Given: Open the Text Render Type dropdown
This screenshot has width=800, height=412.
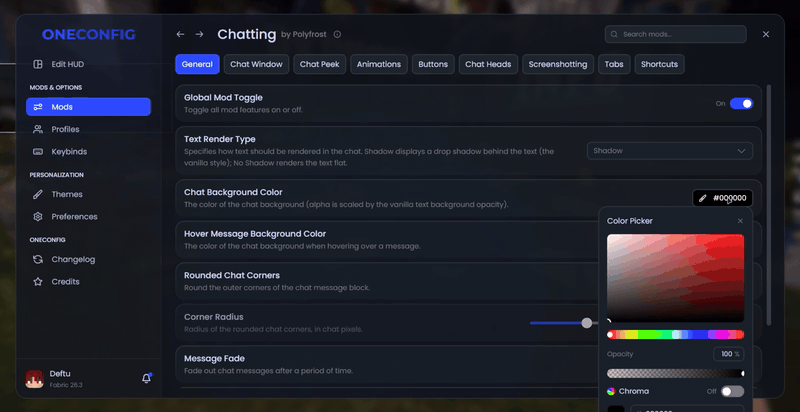Looking at the screenshot, I should (x=670, y=151).
